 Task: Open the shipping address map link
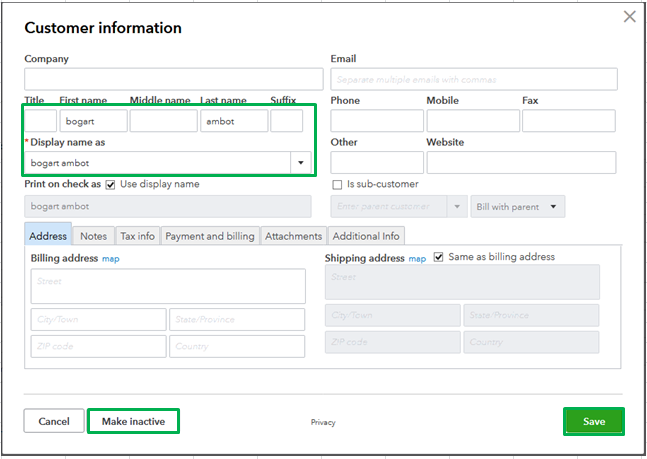tap(417, 258)
